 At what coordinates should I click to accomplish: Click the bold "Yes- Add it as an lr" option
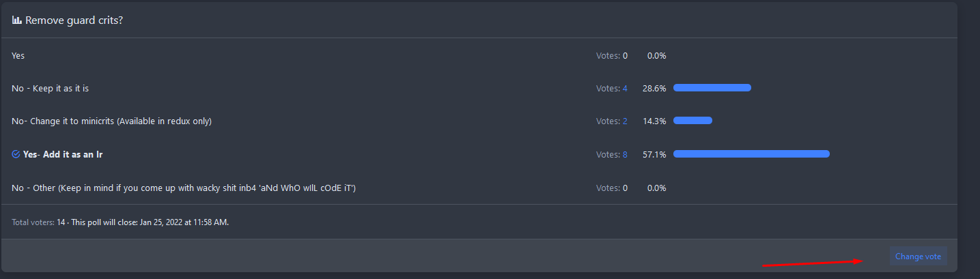click(x=63, y=155)
